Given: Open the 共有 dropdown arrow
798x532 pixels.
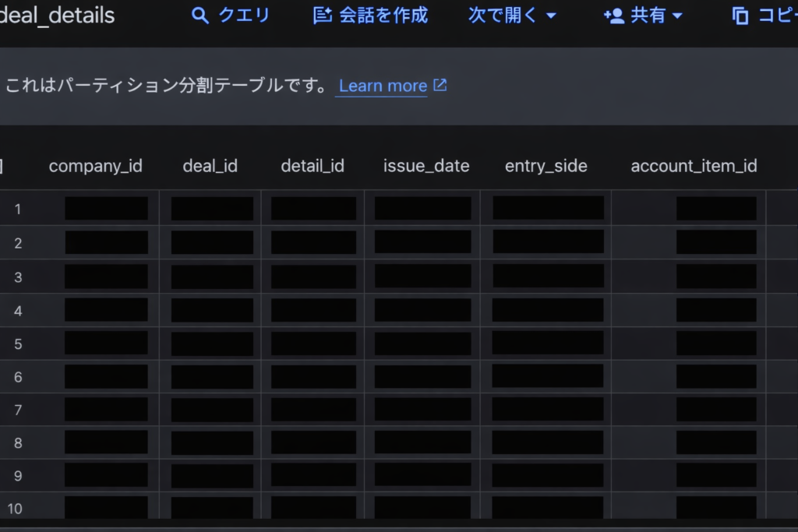Looking at the screenshot, I should click(677, 16).
